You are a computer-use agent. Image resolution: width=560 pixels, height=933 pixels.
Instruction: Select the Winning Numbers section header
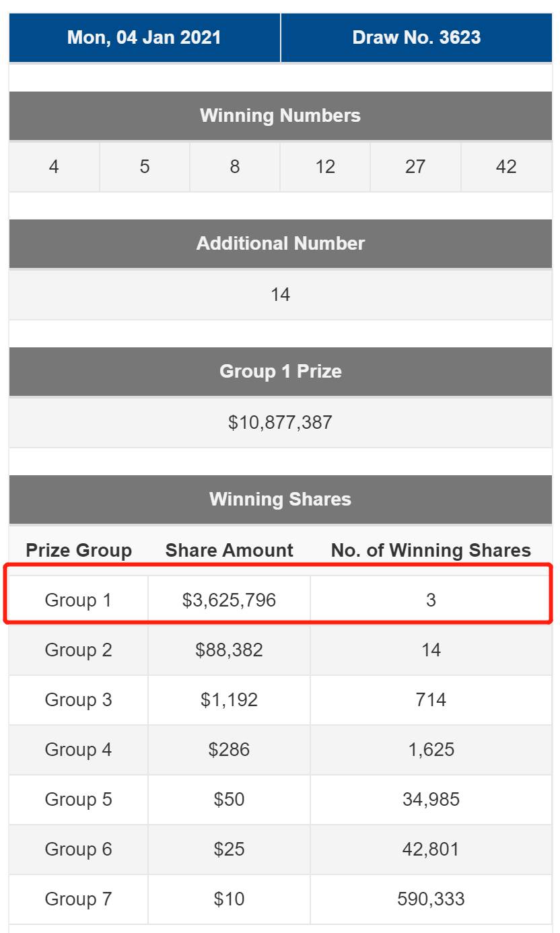click(x=280, y=116)
